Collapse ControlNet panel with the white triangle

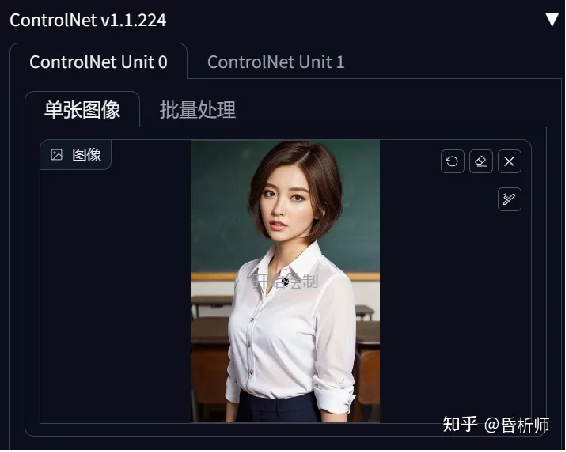[552, 19]
